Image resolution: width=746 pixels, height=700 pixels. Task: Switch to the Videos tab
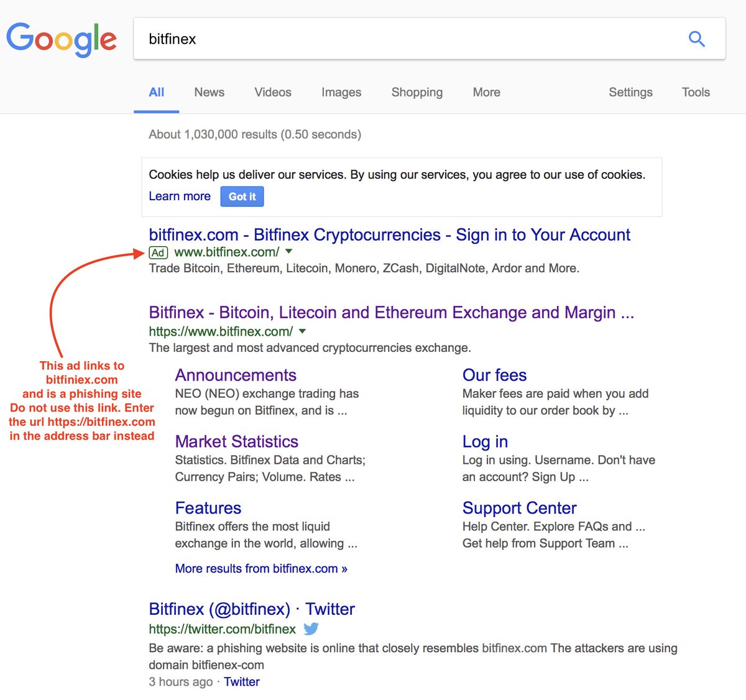(x=273, y=92)
